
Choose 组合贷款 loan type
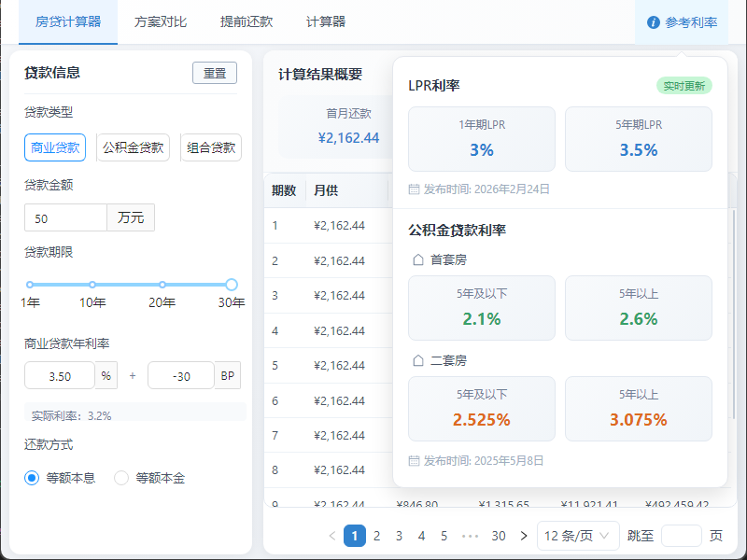pos(211,147)
